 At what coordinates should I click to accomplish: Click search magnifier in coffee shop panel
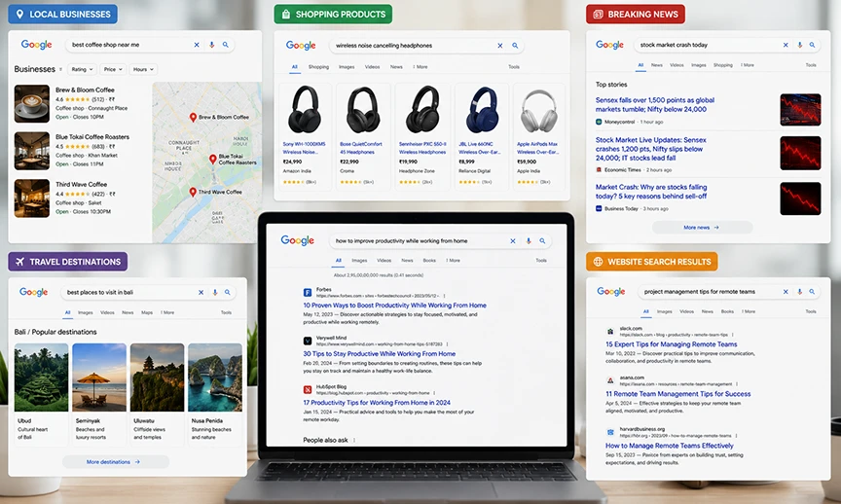[x=226, y=45]
